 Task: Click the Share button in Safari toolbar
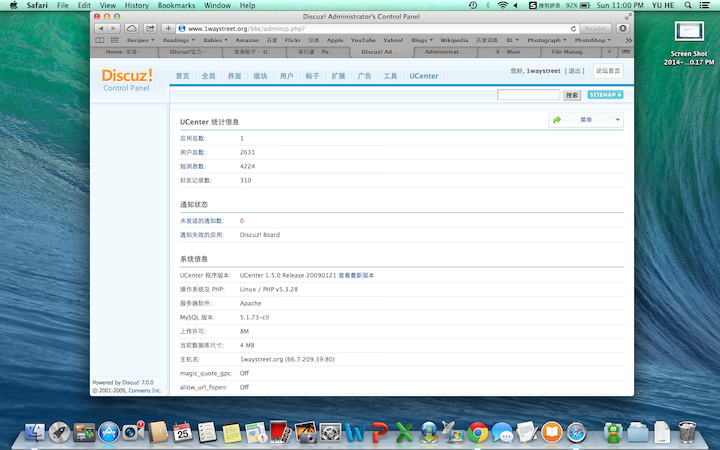pos(150,28)
